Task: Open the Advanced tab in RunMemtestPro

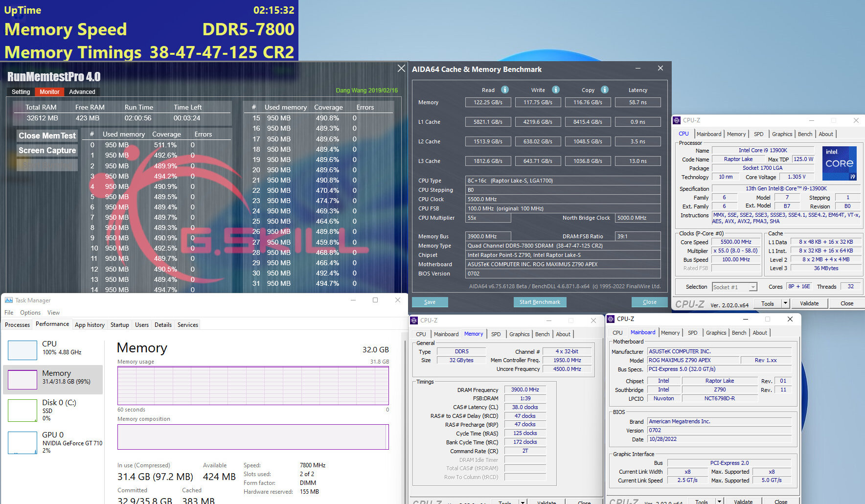Action: (x=82, y=92)
